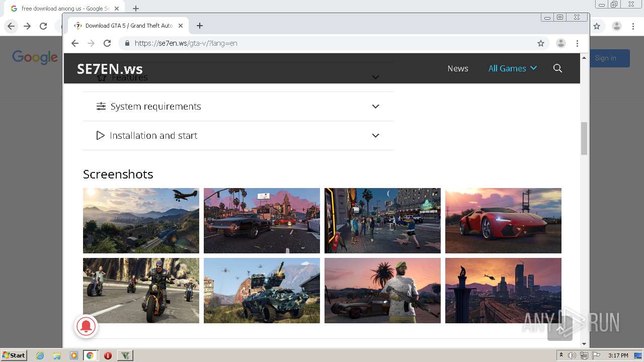
Task: Open the profile icon in the background window
Action: [616, 26]
